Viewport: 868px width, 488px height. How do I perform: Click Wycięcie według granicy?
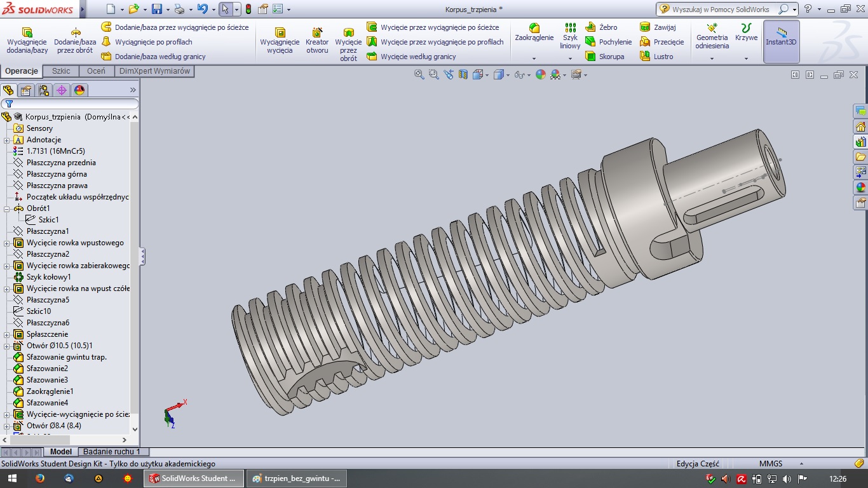[x=411, y=57]
